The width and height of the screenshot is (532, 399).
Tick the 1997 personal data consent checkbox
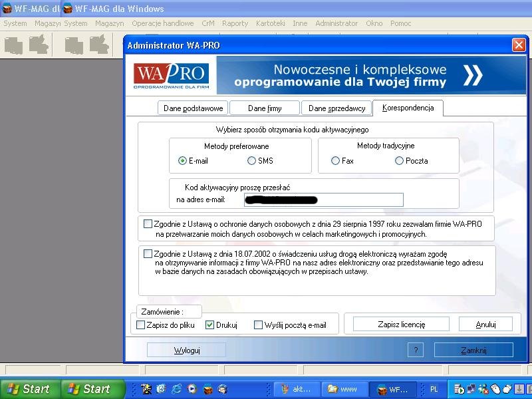point(148,224)
